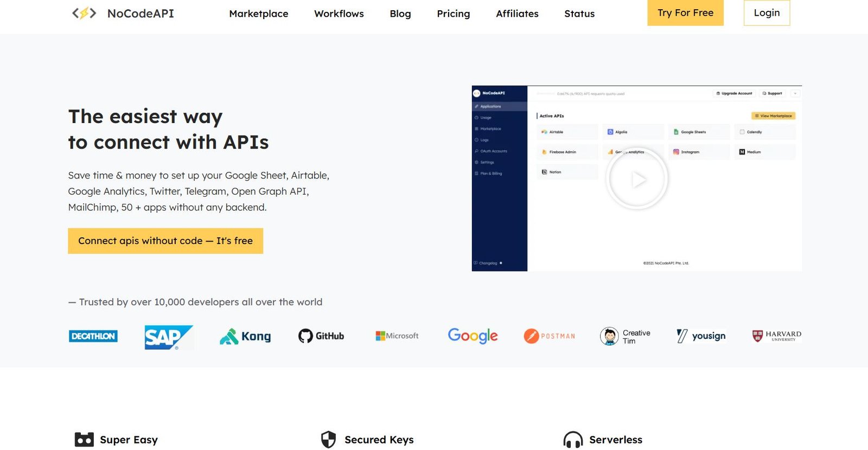Click View Marketplace button in preview
868x450 pixels.
click(x=774, y=115)
